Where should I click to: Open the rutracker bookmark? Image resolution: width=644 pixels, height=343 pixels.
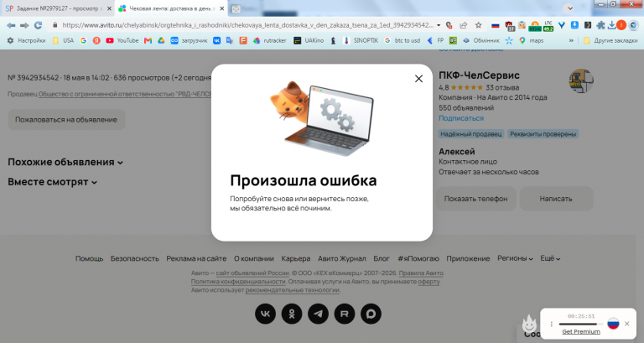coord(269,40)
